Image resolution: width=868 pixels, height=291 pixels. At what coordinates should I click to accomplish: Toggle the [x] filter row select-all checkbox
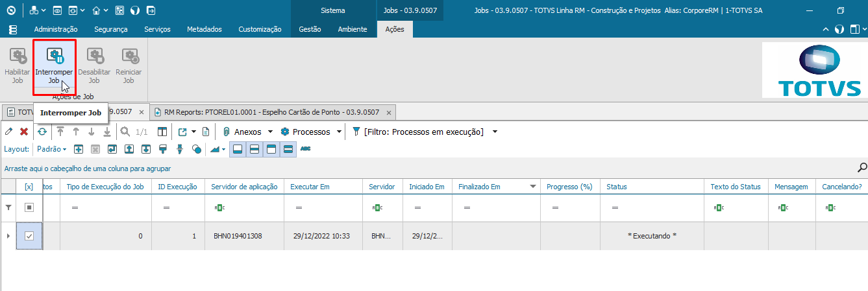pos(29,208)
